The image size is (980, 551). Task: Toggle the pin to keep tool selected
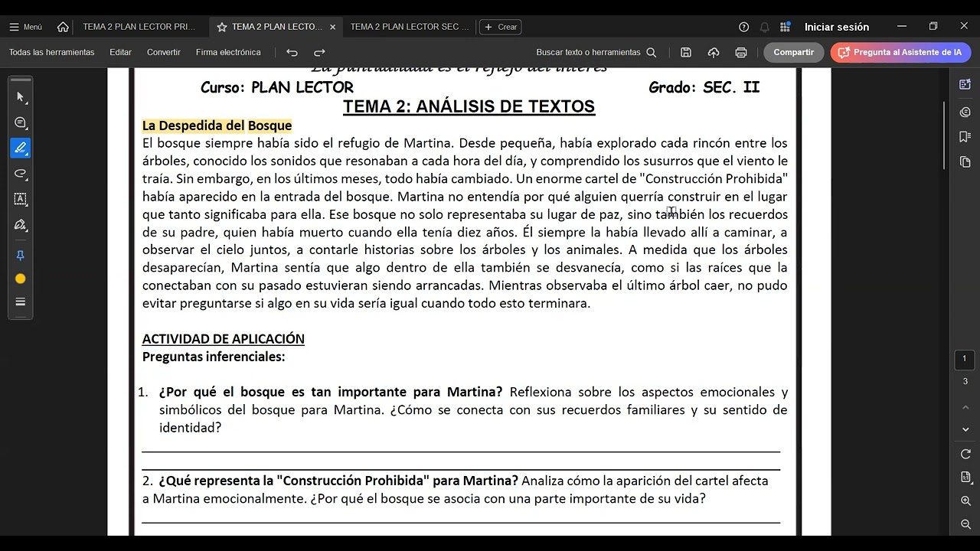(x=21, y=256)
